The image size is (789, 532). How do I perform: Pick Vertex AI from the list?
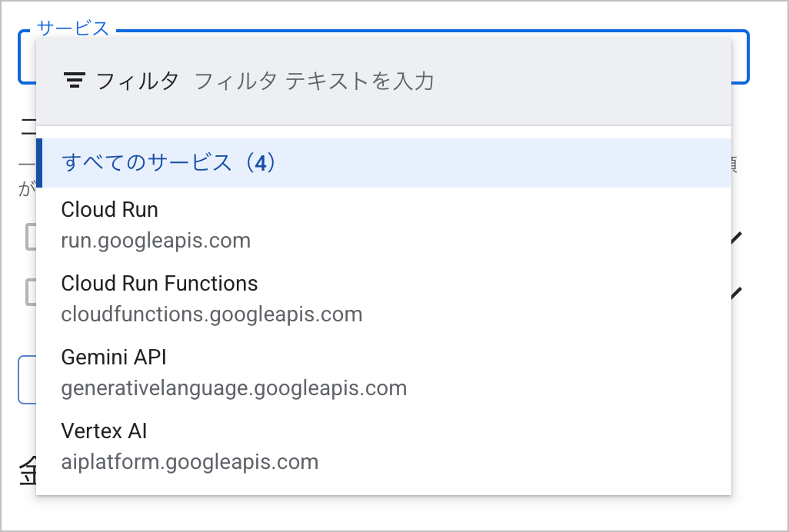pyautogui.click(x=384, y=447)
